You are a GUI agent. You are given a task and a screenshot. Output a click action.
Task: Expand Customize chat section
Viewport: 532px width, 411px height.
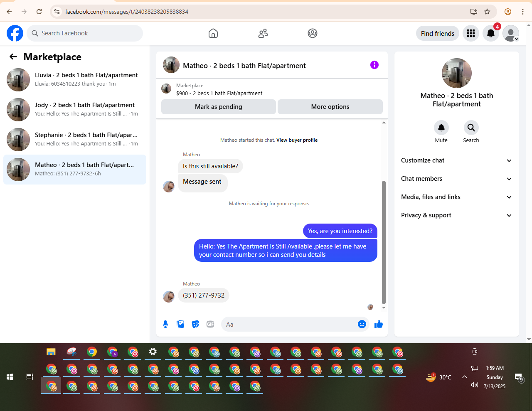coord(456,160)
